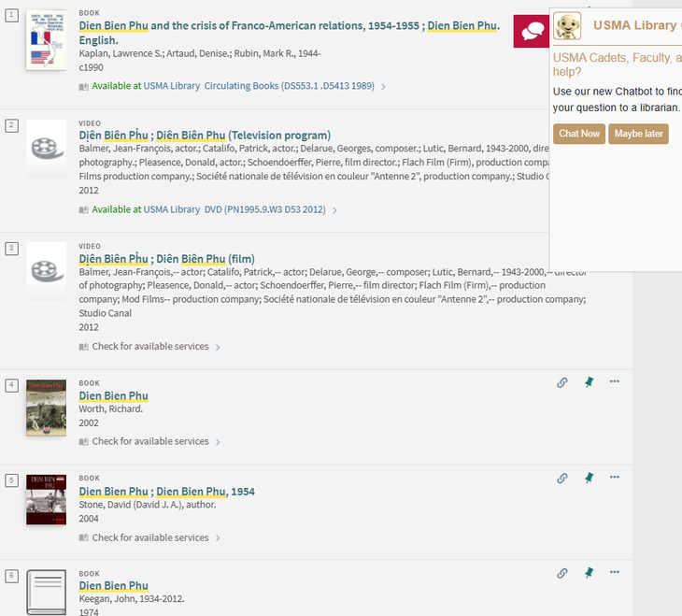
Task: Copy permalink for Stone's Dien Bien Phu, 1954
Action: (562, 478)
